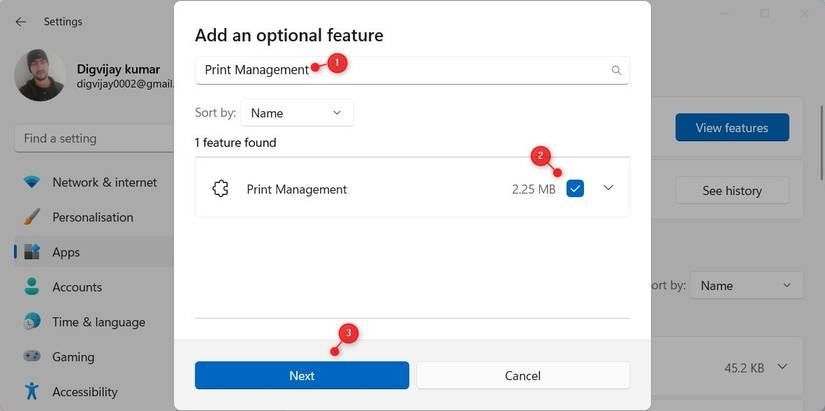Expand Print Management feature details chevron
825x411 pixels.
click(608, 188)
